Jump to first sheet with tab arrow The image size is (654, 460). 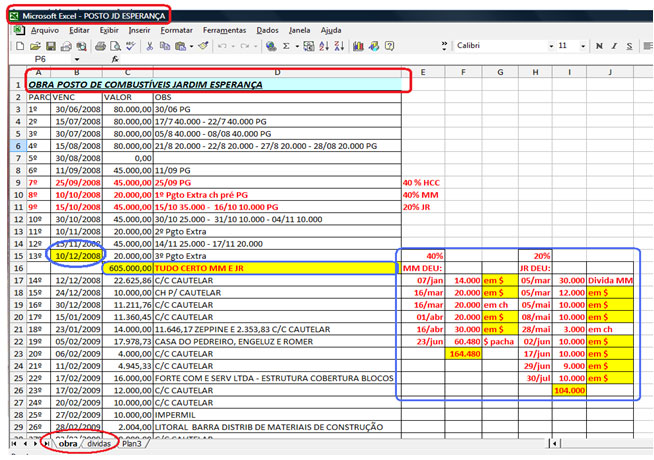(x=14, y=444)
